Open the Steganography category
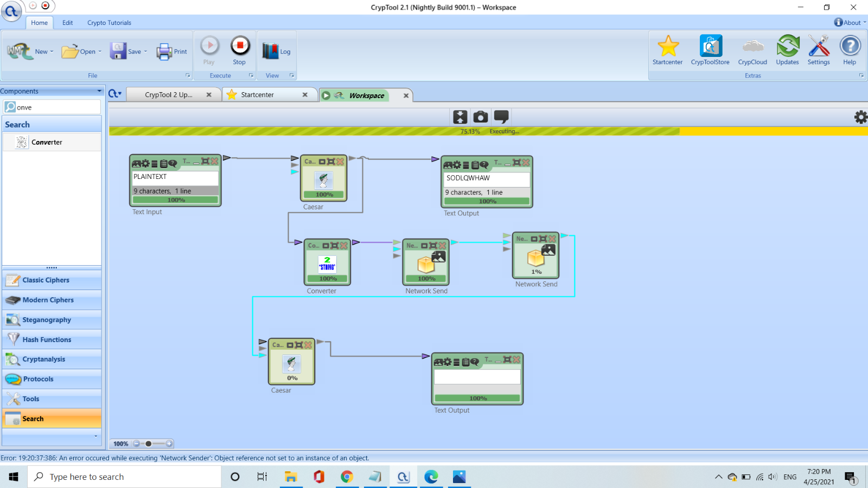 pyautogui.click(x=52, y=320)
